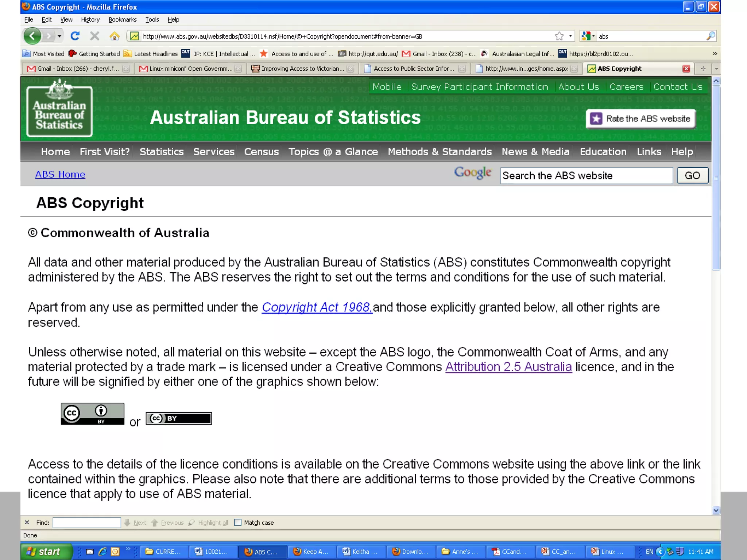Click the Getting Started bookmark
747x560 pixels.
click(x=94, y=54)
